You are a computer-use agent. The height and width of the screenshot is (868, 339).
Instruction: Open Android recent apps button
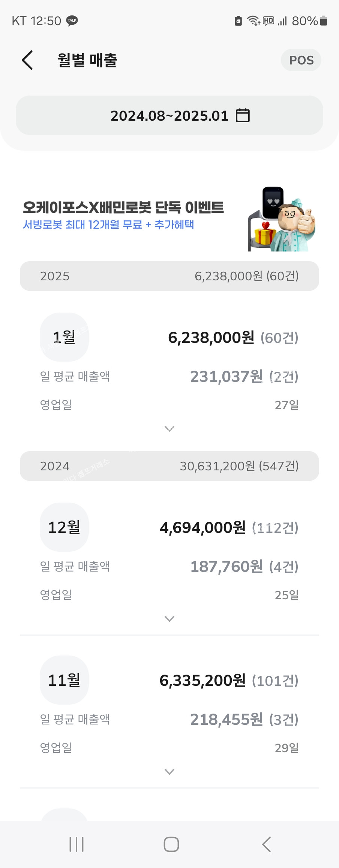pyautogui.click(x=76, y=844)
